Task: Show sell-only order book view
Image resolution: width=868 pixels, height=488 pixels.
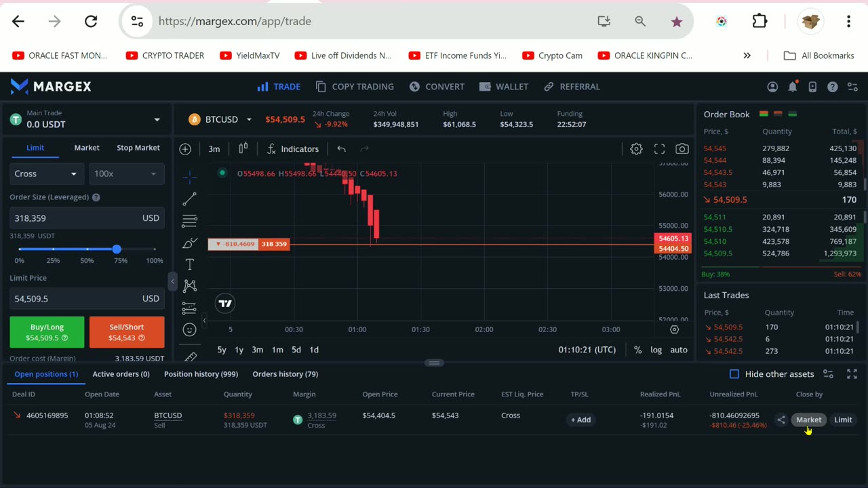Action: (x=778, y=114)
